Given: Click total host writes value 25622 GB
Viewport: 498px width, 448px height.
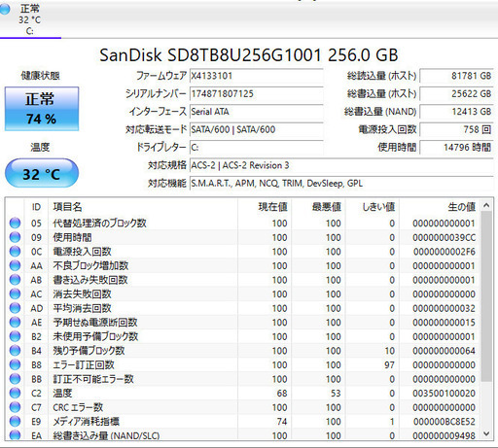Looking at the screenshot, I should pos(456,94).
